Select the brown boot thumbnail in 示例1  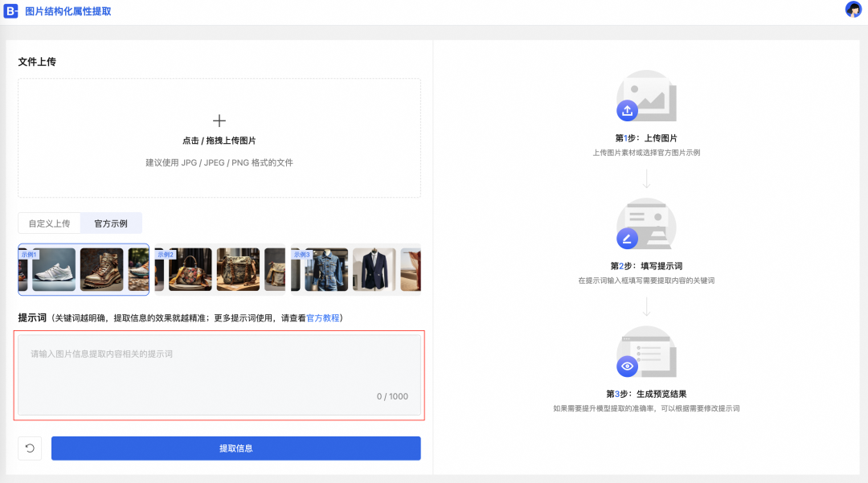point(102,269)
